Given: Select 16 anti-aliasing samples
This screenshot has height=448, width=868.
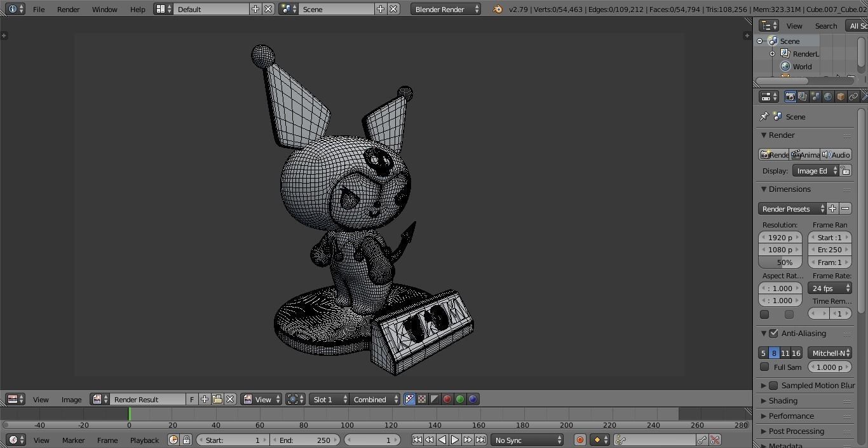Looking at the screenshot, I should point(796,353).
